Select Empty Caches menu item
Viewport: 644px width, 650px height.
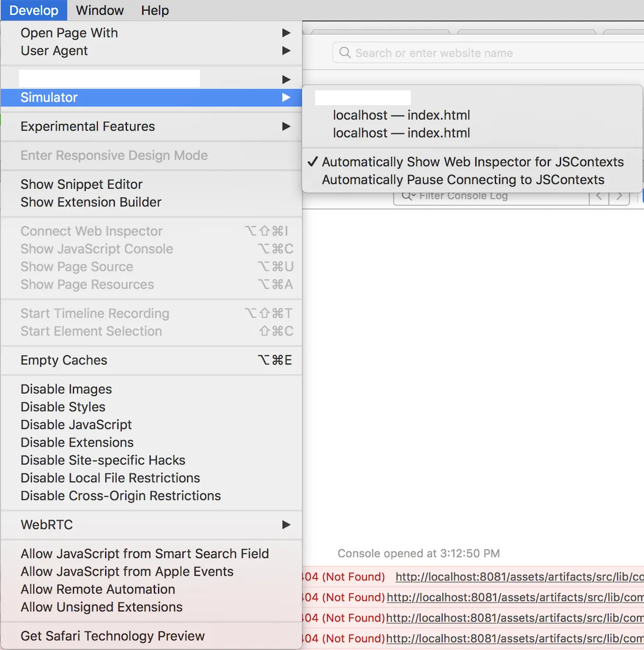[151, 360]
